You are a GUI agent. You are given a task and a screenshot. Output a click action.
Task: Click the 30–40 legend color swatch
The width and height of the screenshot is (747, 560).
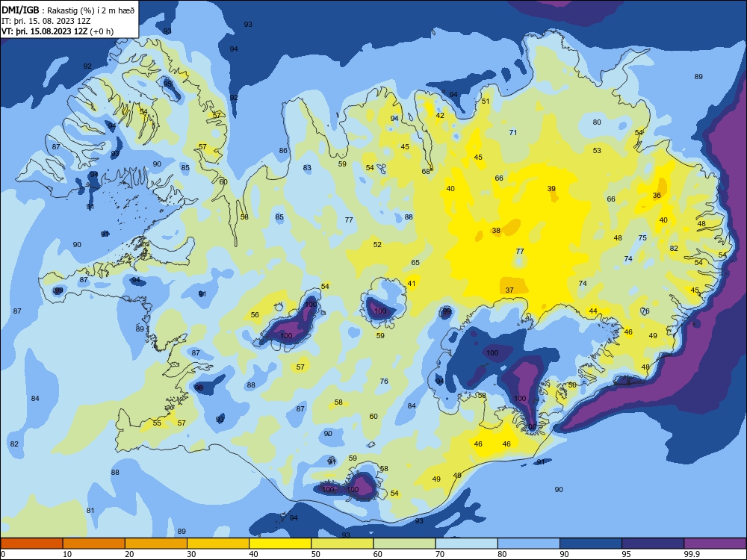[218, 544]
